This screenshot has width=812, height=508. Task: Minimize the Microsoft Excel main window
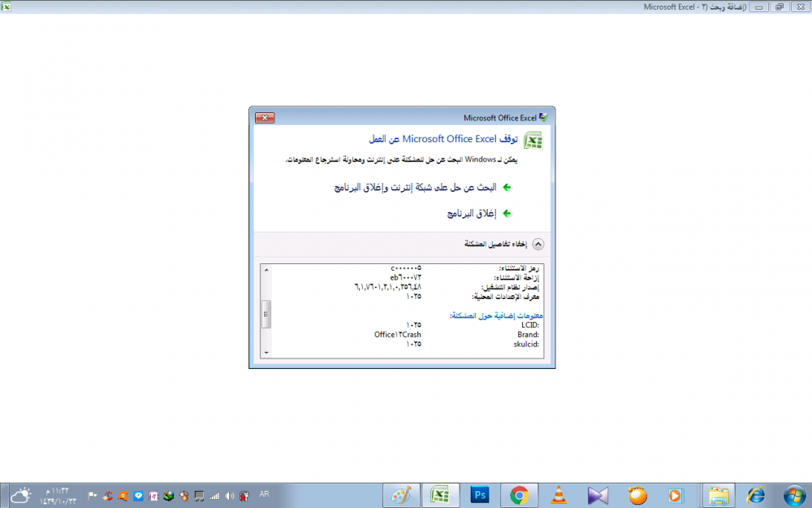coord(758,7)
